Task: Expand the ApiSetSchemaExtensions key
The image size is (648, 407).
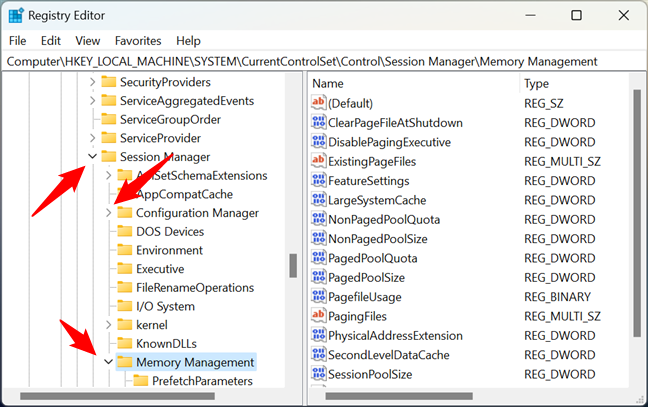Action: click(x=108, y=175)
